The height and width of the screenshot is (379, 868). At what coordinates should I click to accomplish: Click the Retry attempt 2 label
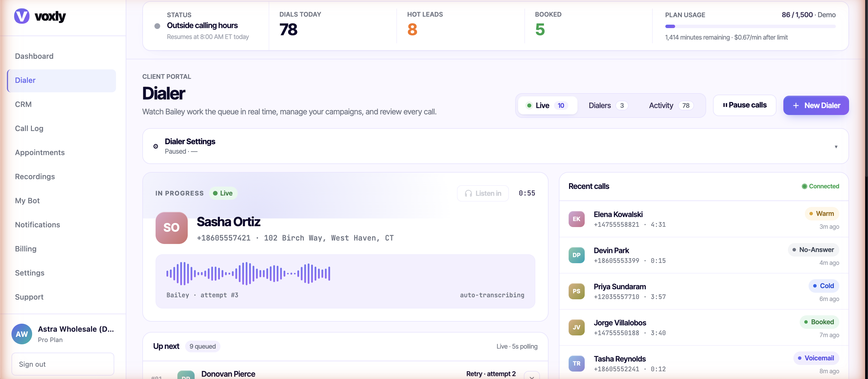click(491, 374)
